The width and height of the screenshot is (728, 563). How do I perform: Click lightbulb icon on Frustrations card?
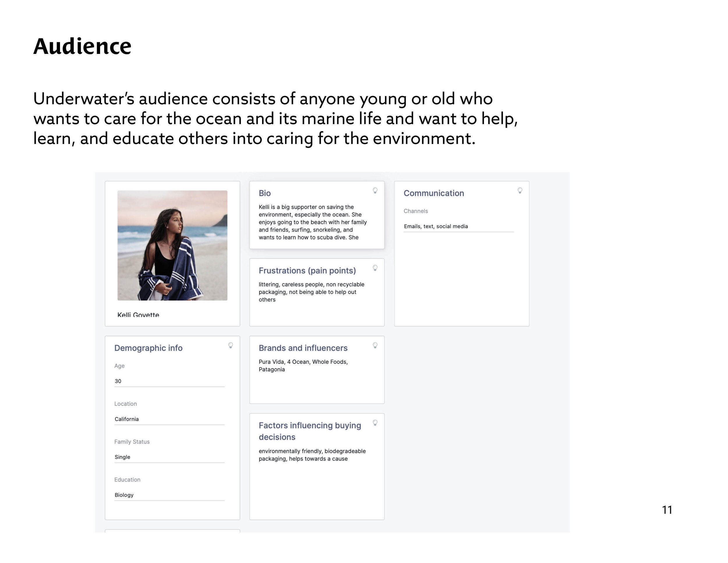tap(375, 268)
